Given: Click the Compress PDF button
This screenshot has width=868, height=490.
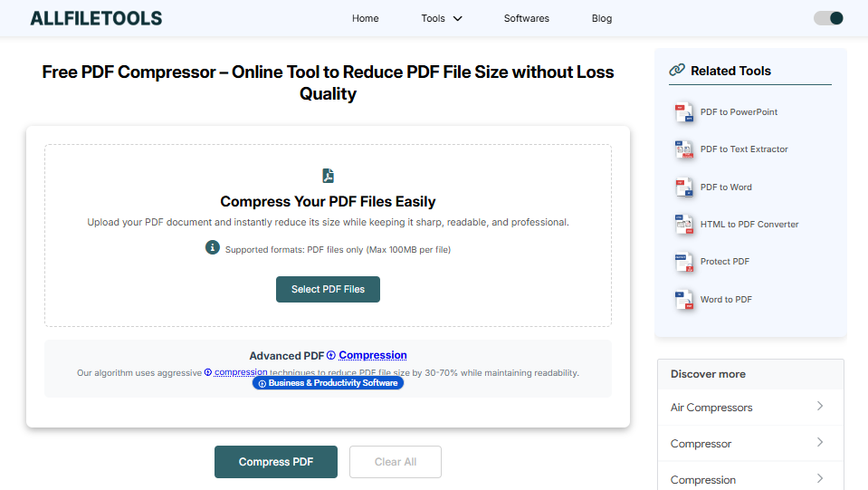Looking at the screenshot, I should pos(276,462).
